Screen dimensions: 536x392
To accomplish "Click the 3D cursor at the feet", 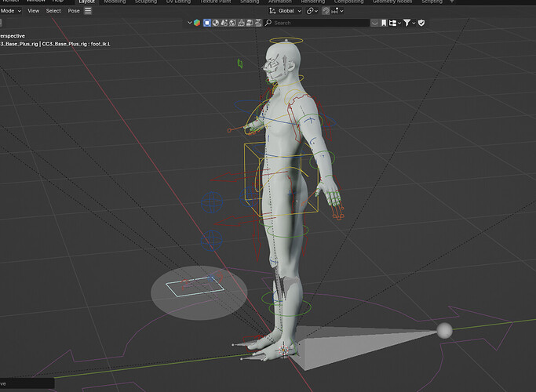I will pyautogui.click(x=283, y=350).
